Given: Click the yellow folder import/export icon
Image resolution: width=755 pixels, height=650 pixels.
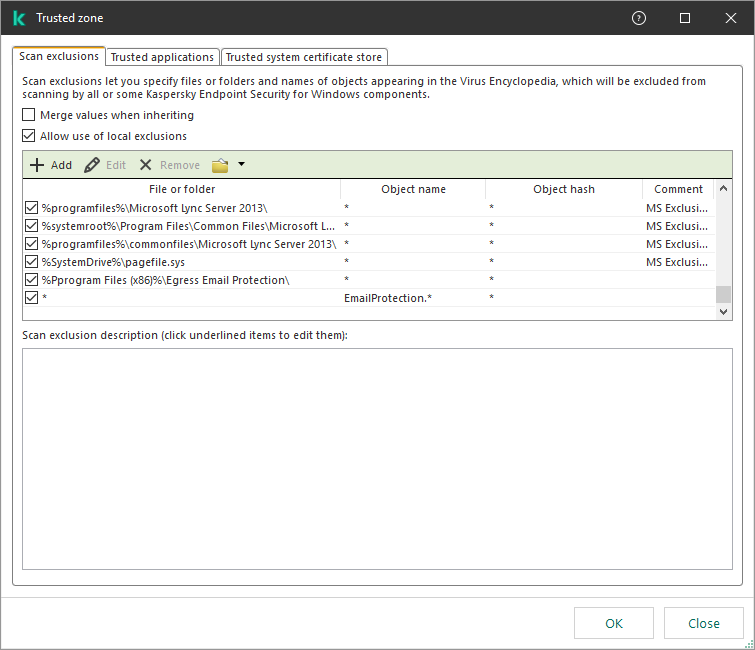Looking at the screenshot, I should tap(220, 165).
